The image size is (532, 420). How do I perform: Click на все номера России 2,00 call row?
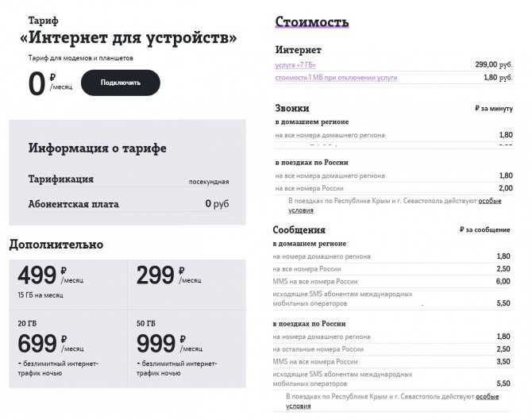[x=394, y=188]
